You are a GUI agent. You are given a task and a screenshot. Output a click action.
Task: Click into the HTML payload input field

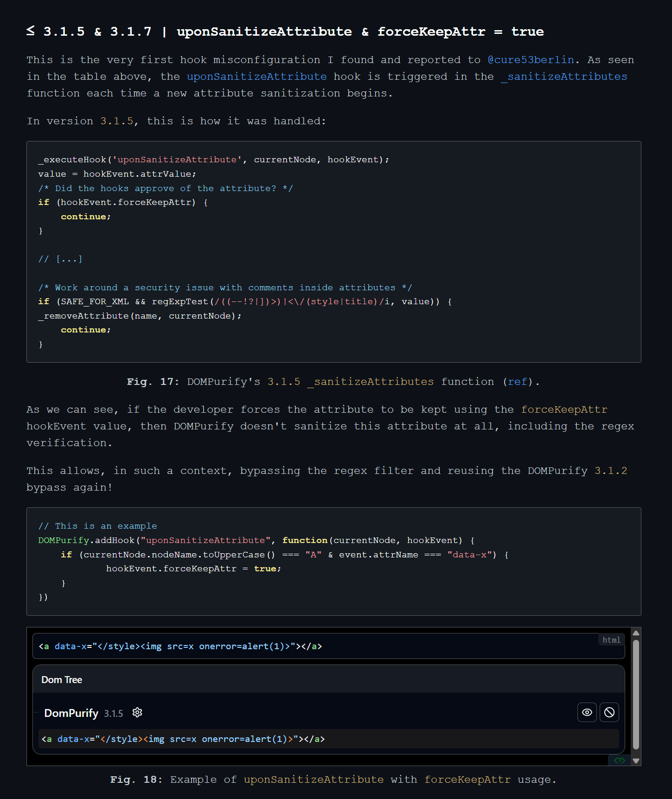(x=325, y=646)
